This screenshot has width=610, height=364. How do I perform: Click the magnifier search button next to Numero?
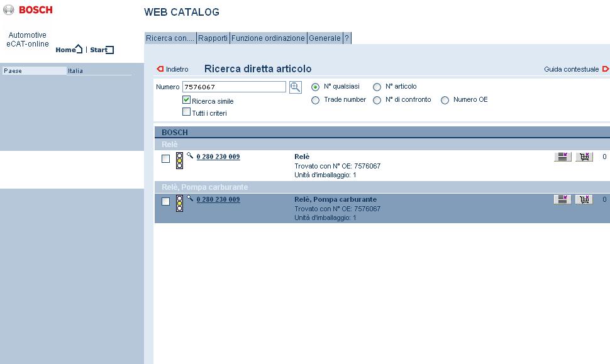[x=296, y=87]
